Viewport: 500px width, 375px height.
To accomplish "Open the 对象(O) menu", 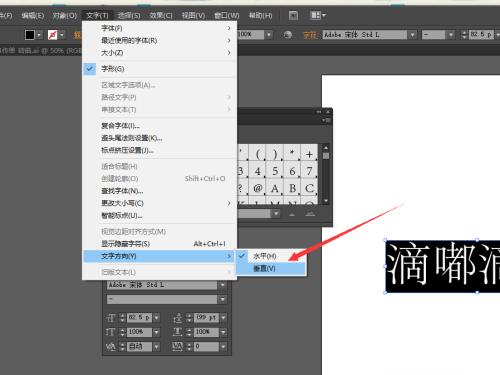I will coord(65,16).
